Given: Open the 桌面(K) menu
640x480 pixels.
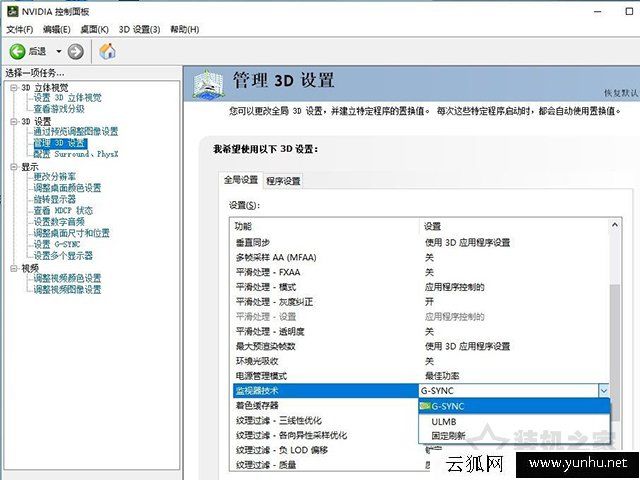Looking at the screenshot, I should (x=94, y=29).
